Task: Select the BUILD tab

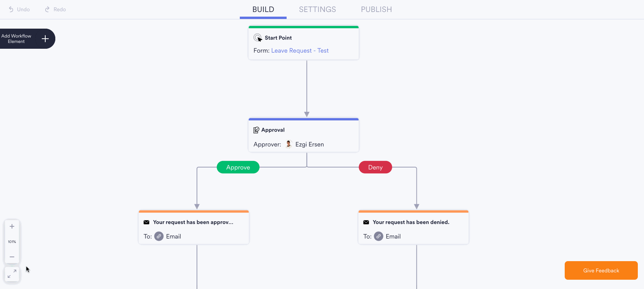Action: (x=263, y=9)
